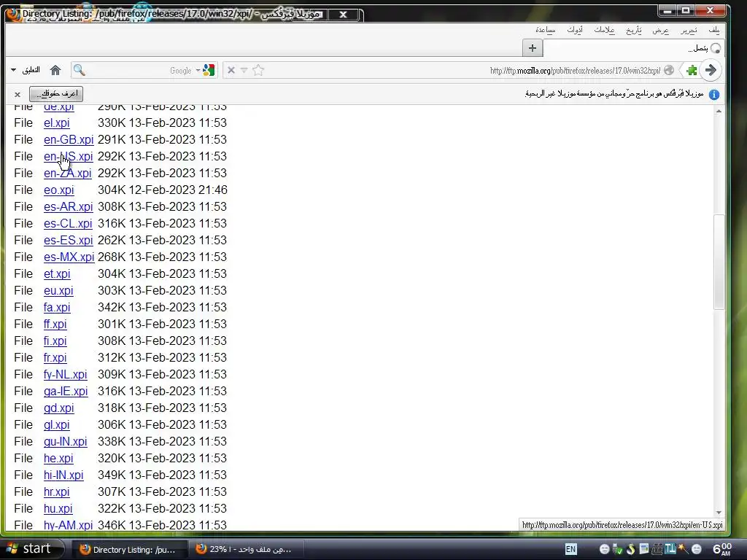Open the ff.xpi link
Viewport: 747px width, 560px height.
point(55,324)
